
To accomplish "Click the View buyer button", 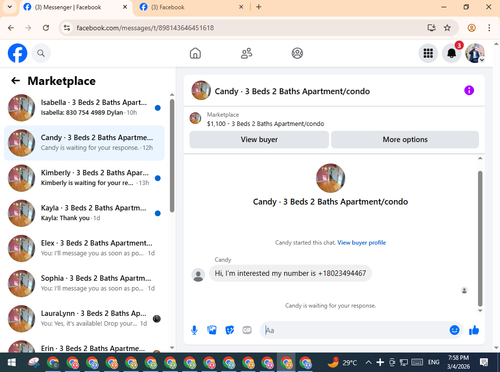I will pos(259,139).
